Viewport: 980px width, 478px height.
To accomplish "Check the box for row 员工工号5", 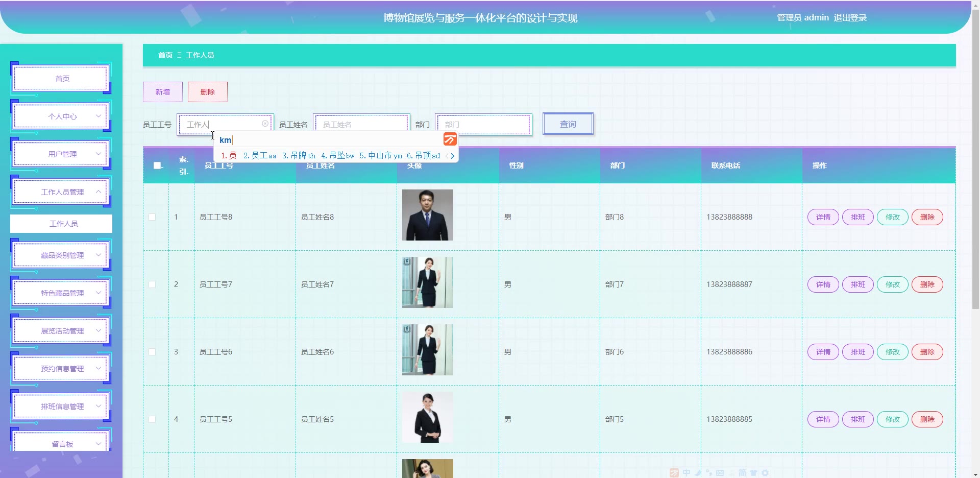I will (152, 419).
